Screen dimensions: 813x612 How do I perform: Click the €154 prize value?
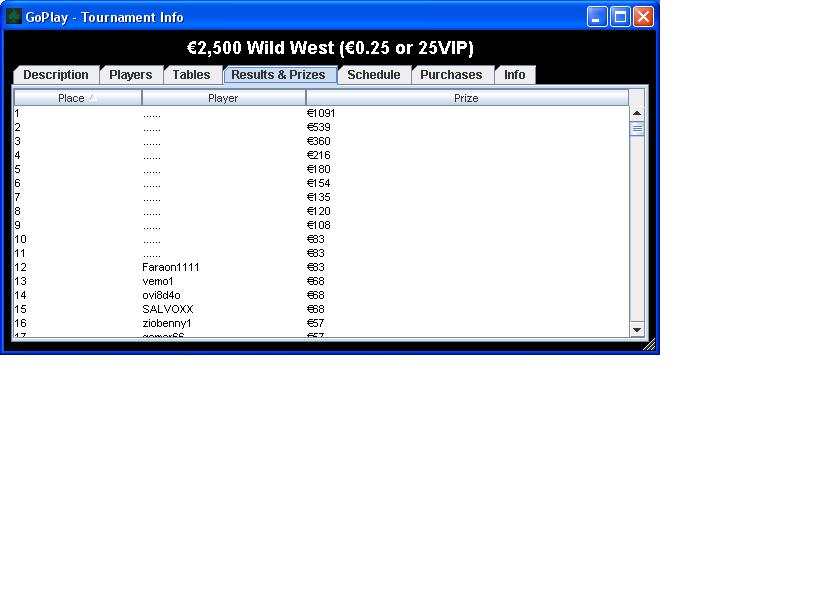pyautogui.click(x=318, y=183)
